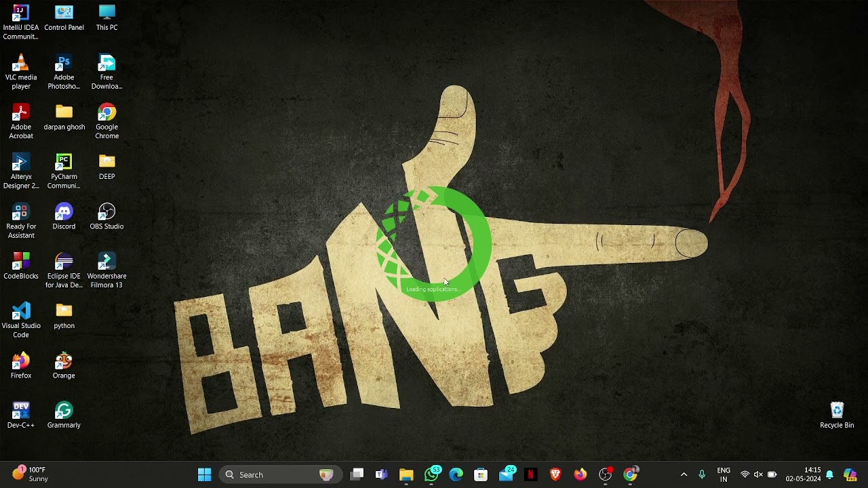This screenshot has width=868, height=488.
Task: Launch Firefox desktop shortcut
Action: [21, 366]
